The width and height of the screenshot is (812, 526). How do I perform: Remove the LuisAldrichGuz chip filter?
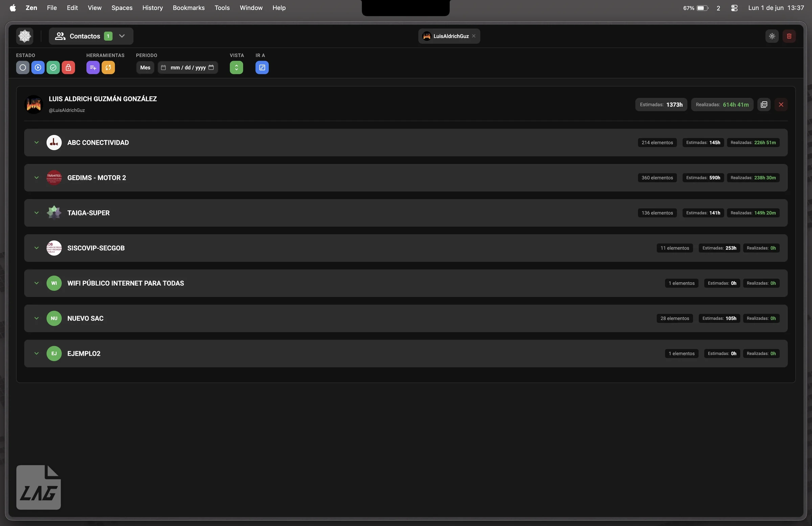point(474,36)
